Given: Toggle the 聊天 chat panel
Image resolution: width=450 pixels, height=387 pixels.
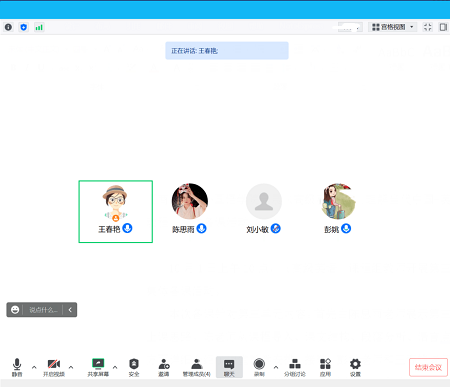Looking at the screenshot, I should 229,367.
